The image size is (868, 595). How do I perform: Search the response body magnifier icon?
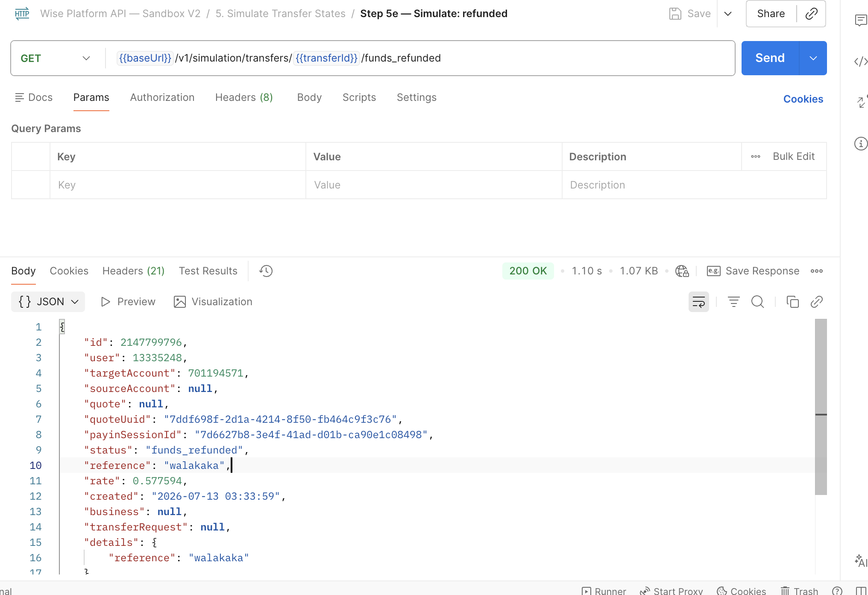click(x=758, y=302)
